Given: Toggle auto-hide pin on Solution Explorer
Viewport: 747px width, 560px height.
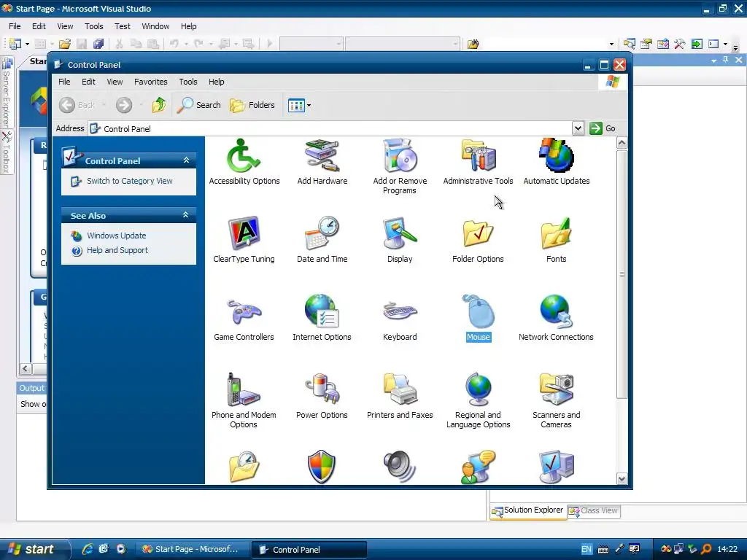Looking at the screenshot, I should [726, 60].
